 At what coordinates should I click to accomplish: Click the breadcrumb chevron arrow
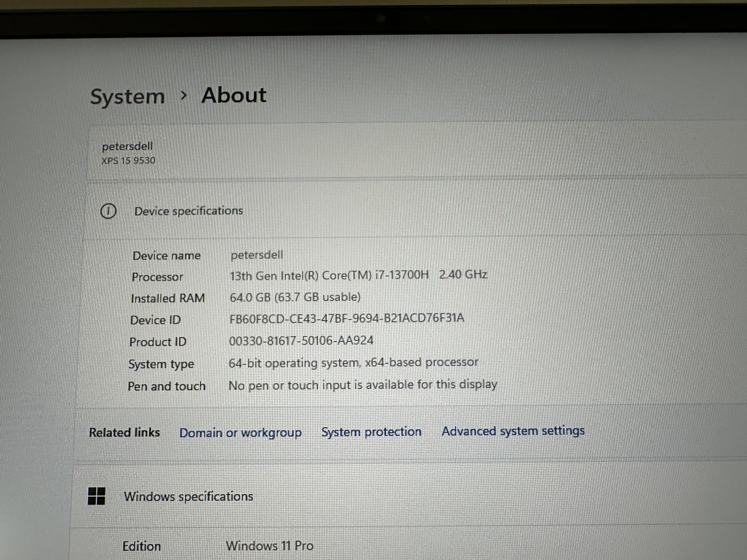tap(183, 95)
